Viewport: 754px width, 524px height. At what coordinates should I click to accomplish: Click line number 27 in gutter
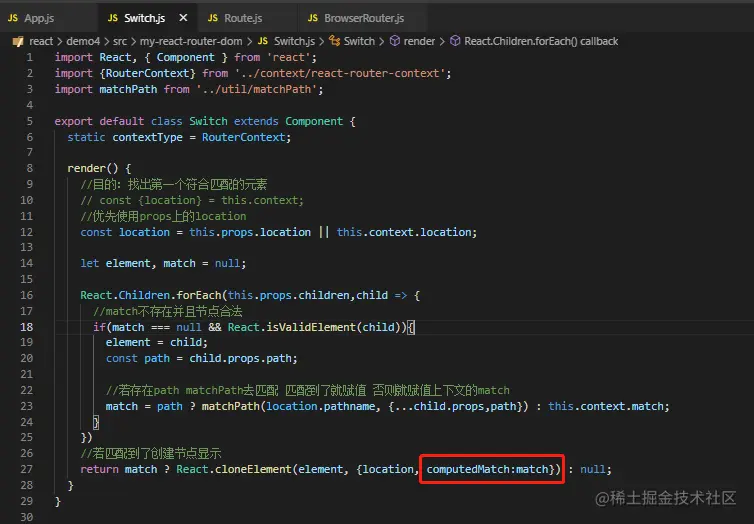point(27,469)
